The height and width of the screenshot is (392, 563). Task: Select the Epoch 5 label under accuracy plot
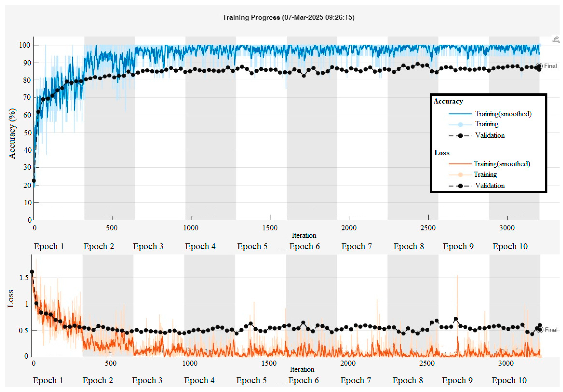pyautogui.click(x=252, y=246)
